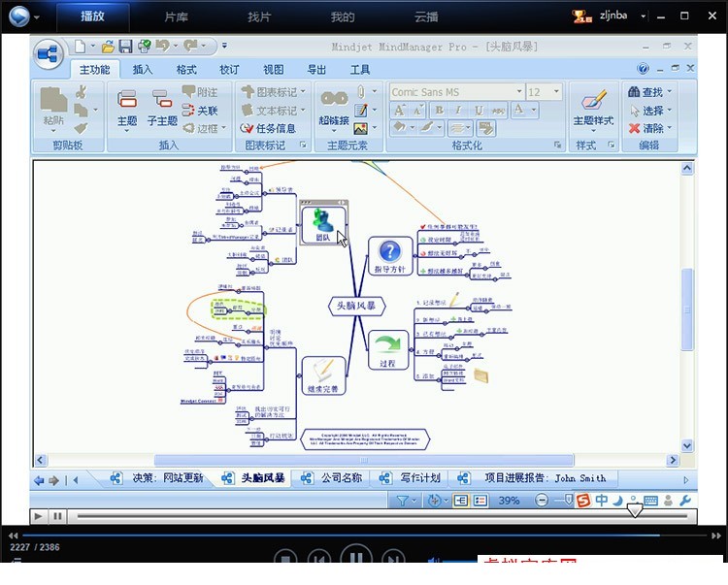Switch to outline view mode button
728x585 pixels.
[480, 501]
